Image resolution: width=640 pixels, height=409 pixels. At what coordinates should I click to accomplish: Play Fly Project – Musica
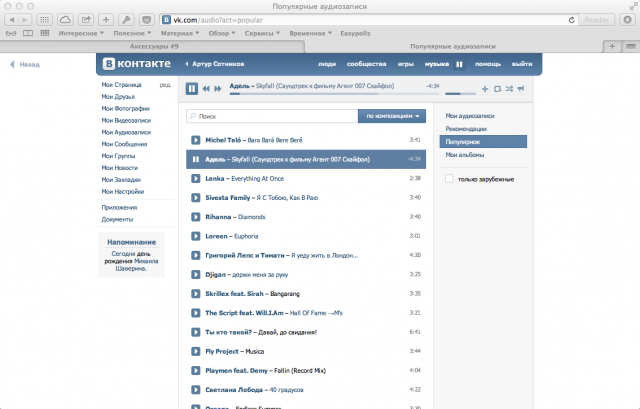pos(196,351)
